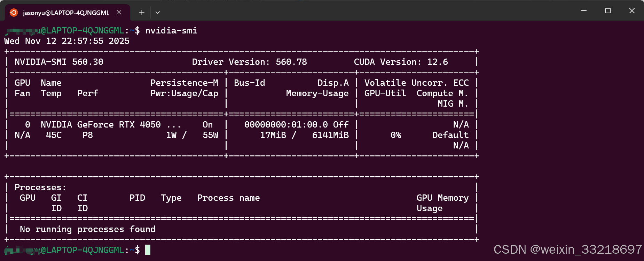The image size is (644, 261).
Task: Click the Pwr:Usage/Cap header
Action: pyautogui.click(x=184, y=93)
